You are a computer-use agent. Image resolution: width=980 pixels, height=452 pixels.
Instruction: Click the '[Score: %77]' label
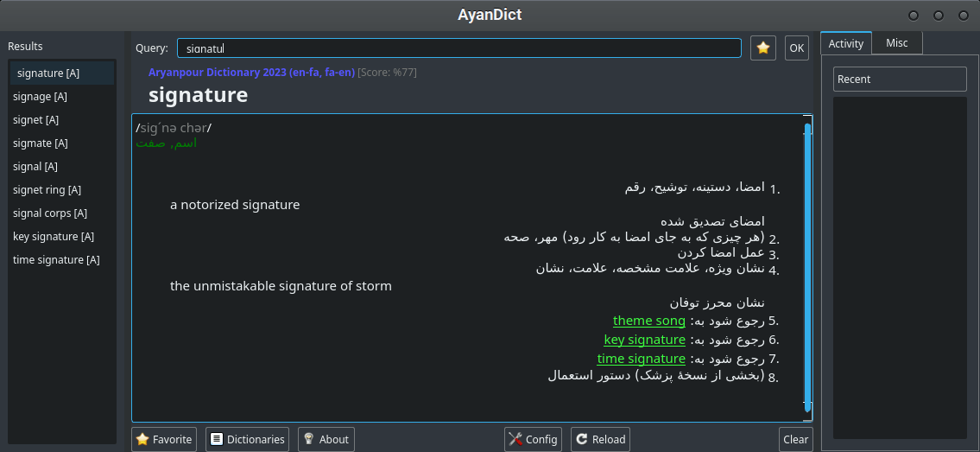(387, 73)
